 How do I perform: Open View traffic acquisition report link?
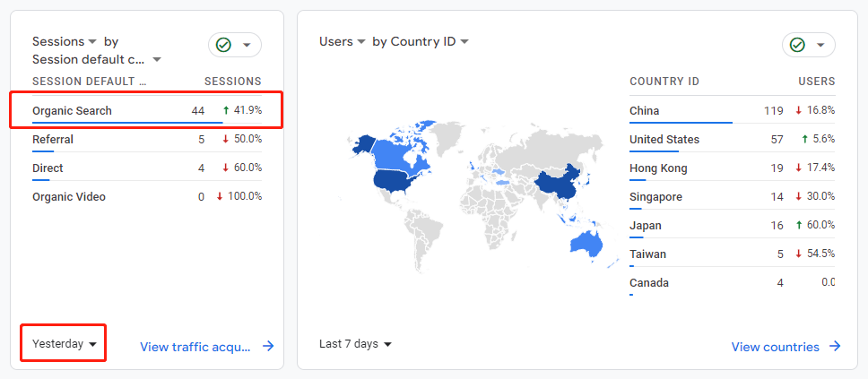tap(195, 347)
